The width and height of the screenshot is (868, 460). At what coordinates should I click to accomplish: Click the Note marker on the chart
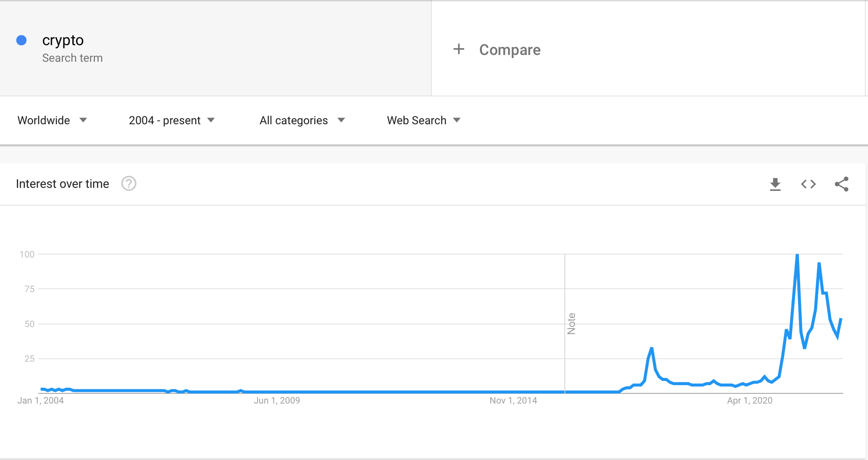(571, 323)
